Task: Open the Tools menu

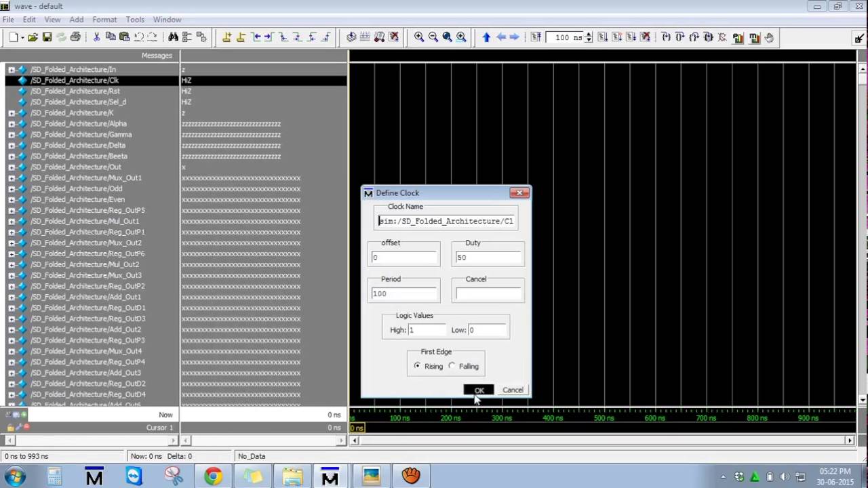Action: click(135, 20)
